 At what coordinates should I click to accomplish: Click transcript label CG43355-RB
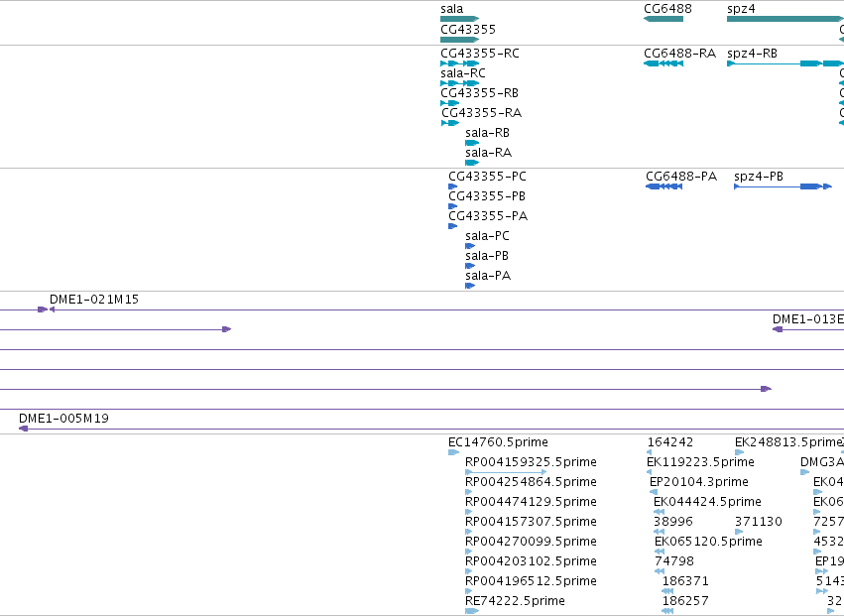479,93
